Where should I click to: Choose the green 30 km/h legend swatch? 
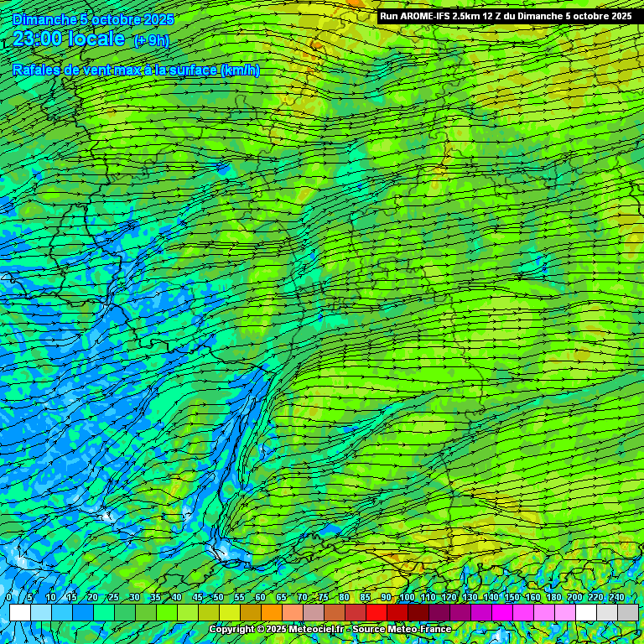[145, 613]
